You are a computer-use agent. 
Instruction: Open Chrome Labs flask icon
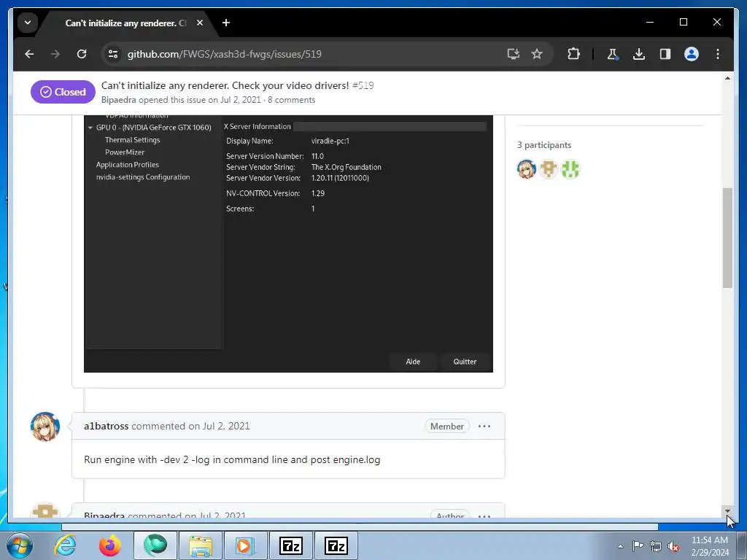coord(613,54)
